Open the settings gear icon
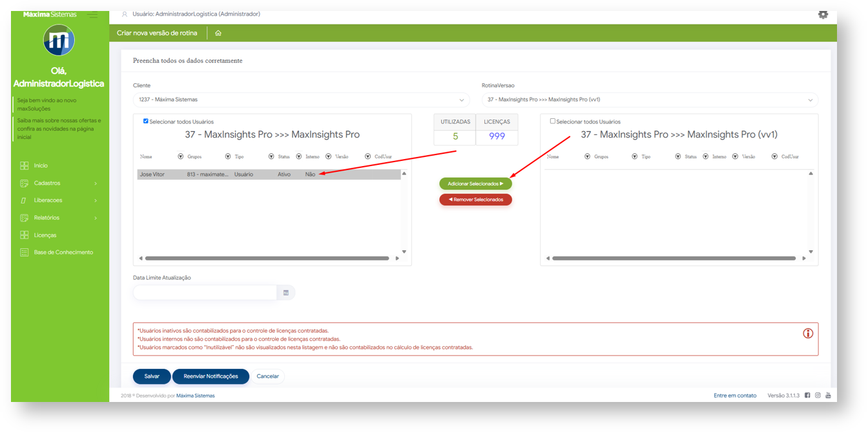The height and width of the screenshot is (433, 868). point(823,14)
